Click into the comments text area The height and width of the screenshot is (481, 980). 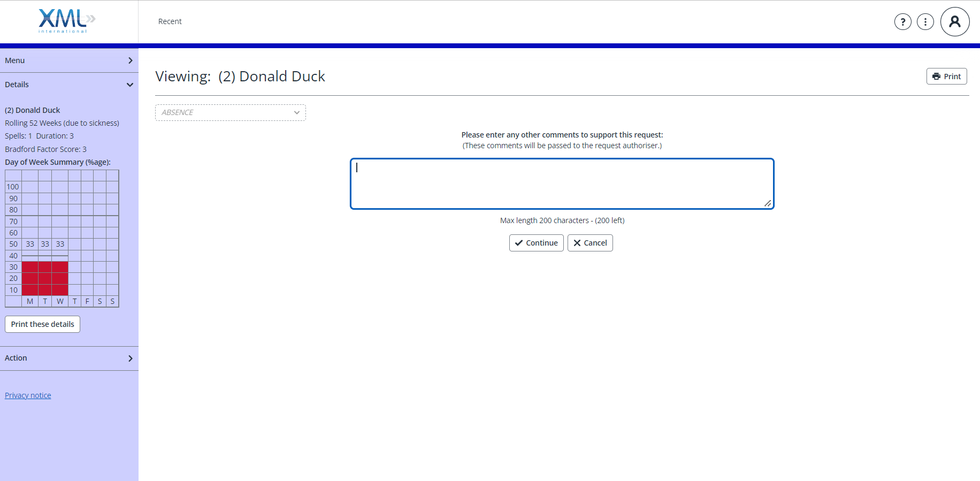562,184
